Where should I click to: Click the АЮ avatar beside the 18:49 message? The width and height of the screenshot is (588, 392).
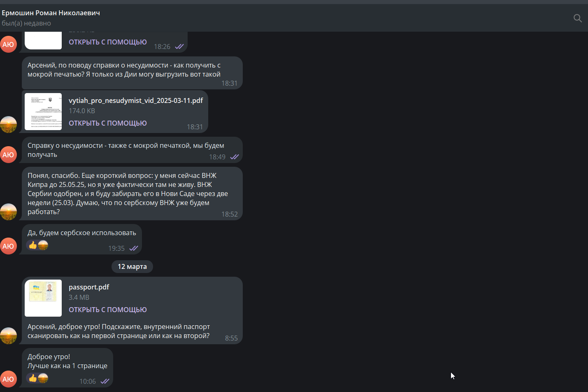[8, 155]
